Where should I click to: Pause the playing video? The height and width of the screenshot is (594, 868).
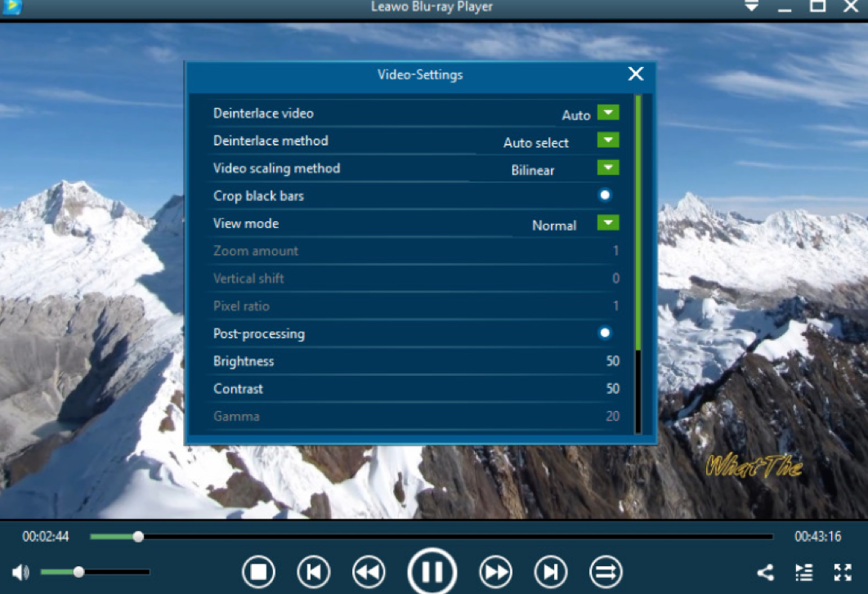pos(432,572)
